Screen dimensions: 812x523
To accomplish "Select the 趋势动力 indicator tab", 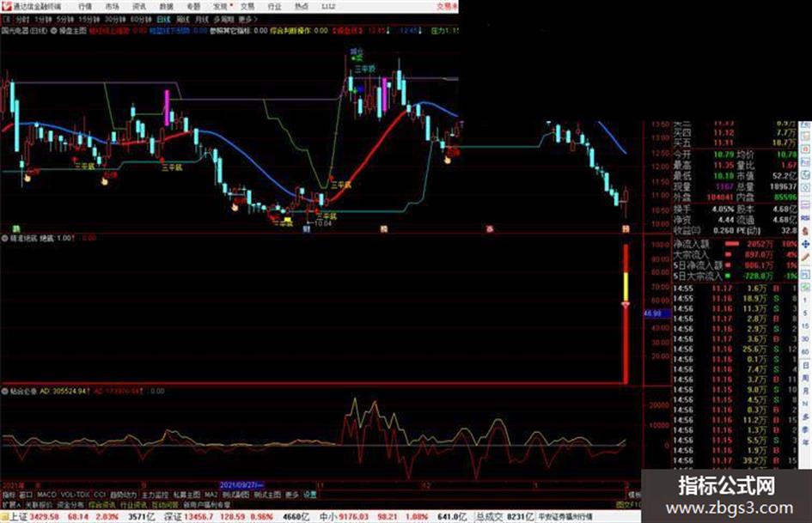I will (x=123, y=495).
